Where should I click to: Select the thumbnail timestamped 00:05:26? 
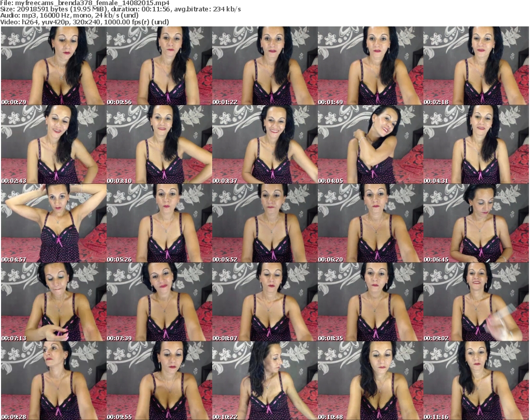point(159,223)
